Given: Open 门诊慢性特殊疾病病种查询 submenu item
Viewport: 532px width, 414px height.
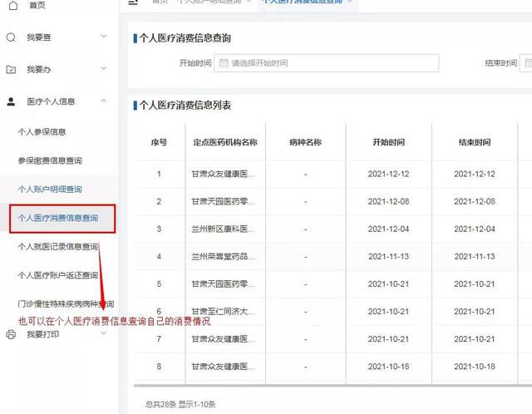Looking at the screenshot, I should 66,303.
